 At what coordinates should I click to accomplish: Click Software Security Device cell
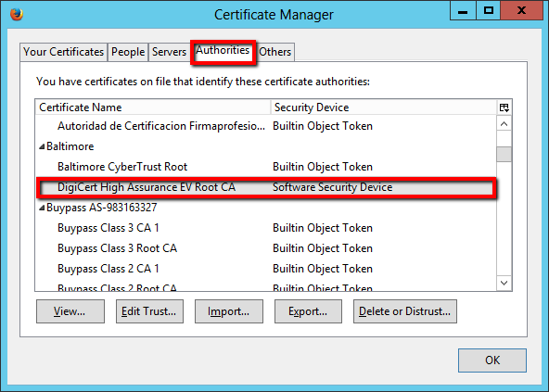click(332, 187)
